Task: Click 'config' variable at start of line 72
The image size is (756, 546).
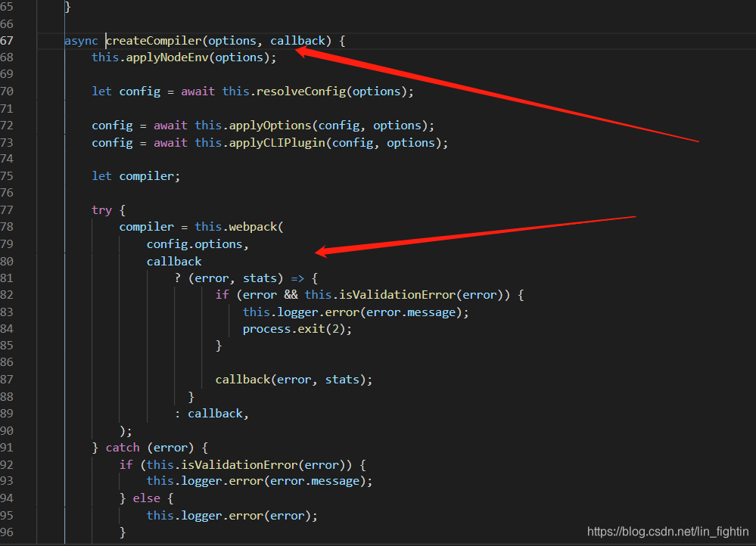Action: click(112, 126)
